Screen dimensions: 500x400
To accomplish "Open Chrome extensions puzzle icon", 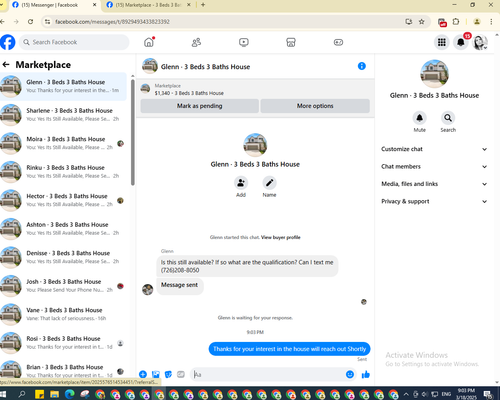I will pyautogui.click(x=456, y=22).
